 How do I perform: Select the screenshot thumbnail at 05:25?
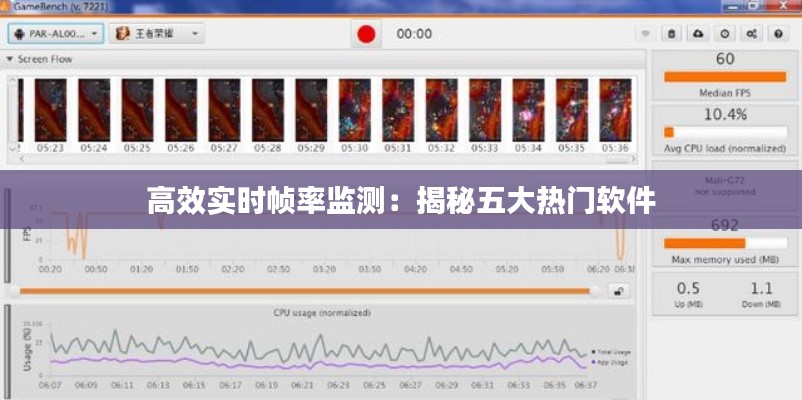click(x=137, y=110)
